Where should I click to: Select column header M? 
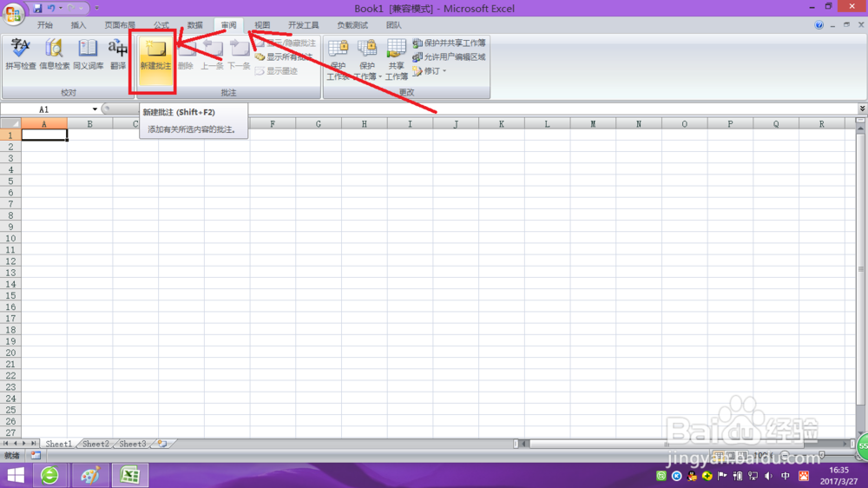pos(593,123)
